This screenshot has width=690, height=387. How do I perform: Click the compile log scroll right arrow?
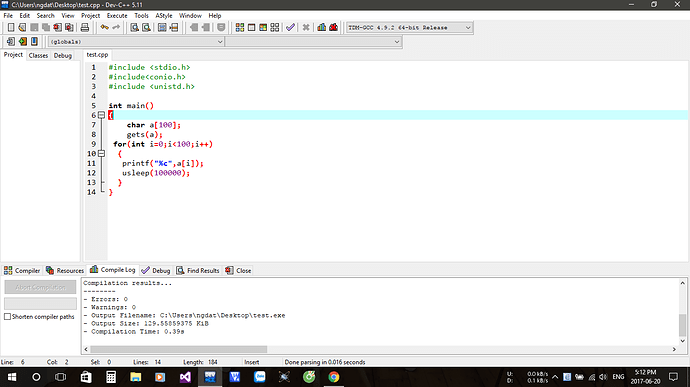[x=674, y=349]
